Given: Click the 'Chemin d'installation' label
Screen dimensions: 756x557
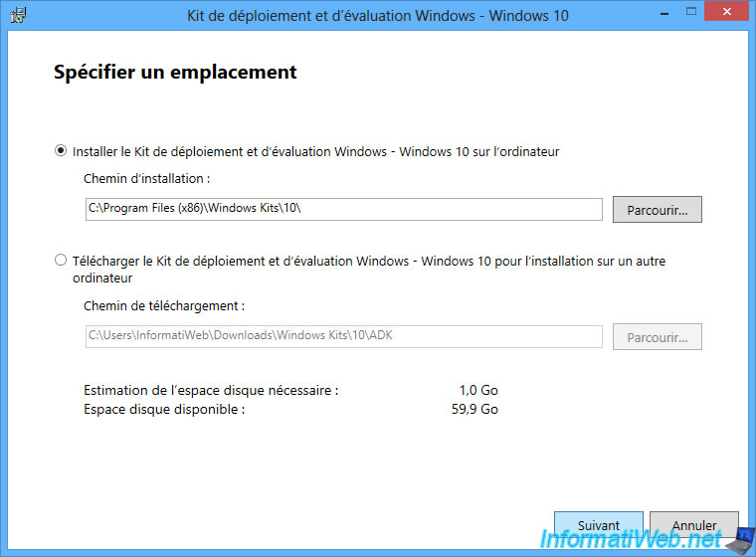Looking at the screenshot, I should coord(146,179).
